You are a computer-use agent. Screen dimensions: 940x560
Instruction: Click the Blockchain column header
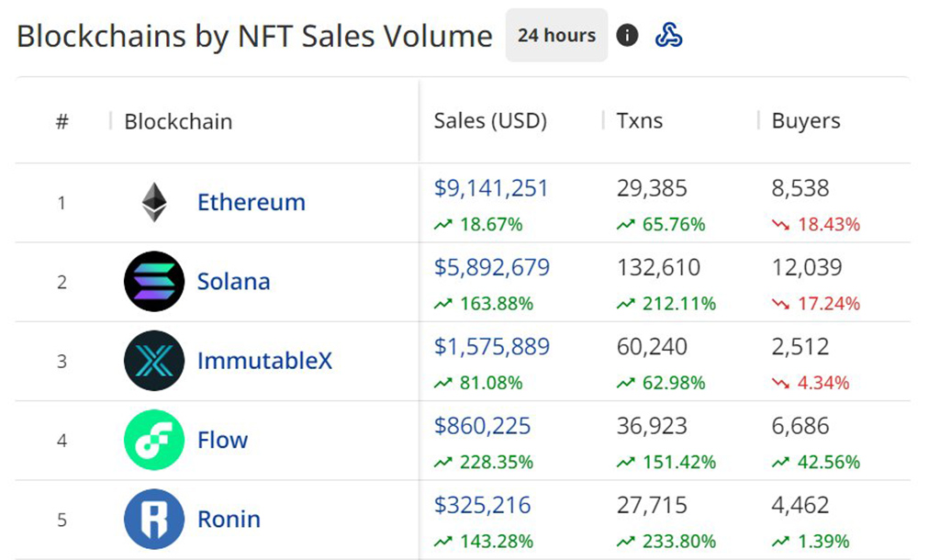[178, 122]
